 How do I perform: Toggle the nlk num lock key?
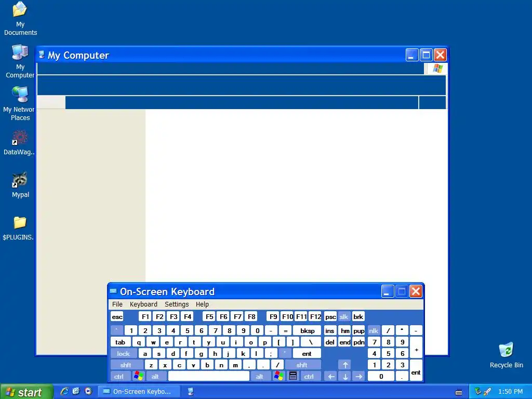[374, 330]
